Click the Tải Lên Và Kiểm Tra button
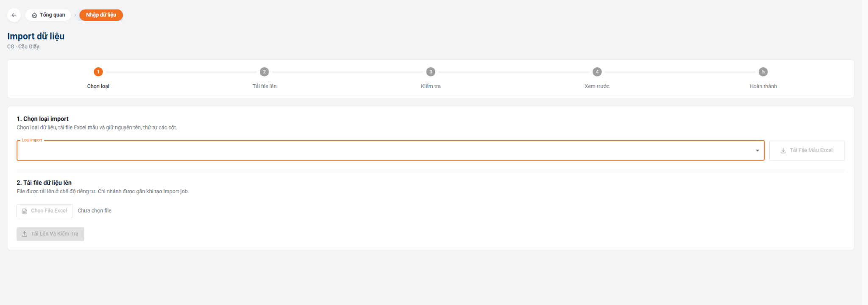This screenshot has height=305, width=868. pyautogui.click(x=50, y=234)
